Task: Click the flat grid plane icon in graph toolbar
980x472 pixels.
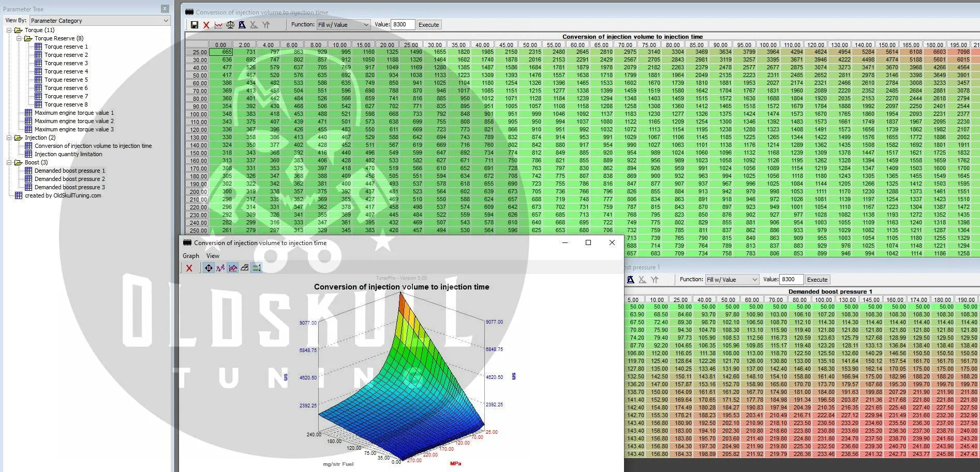Action: click(245, 268)
